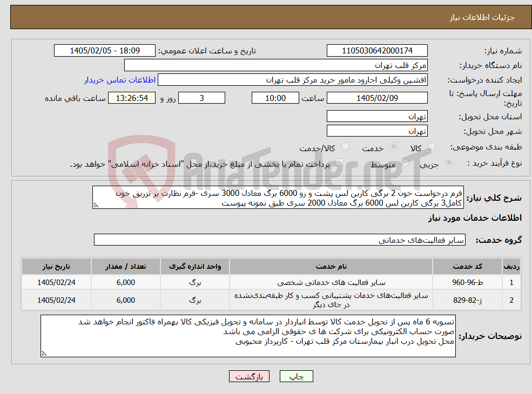Click the remaining days field 3
532x394 pixels.
201,98
